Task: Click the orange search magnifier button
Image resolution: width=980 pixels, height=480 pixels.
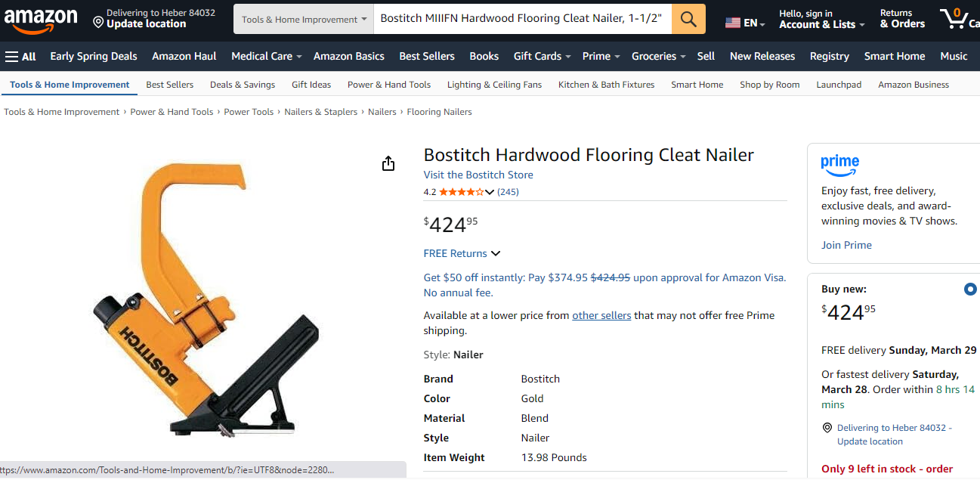Action: (688, 19)
